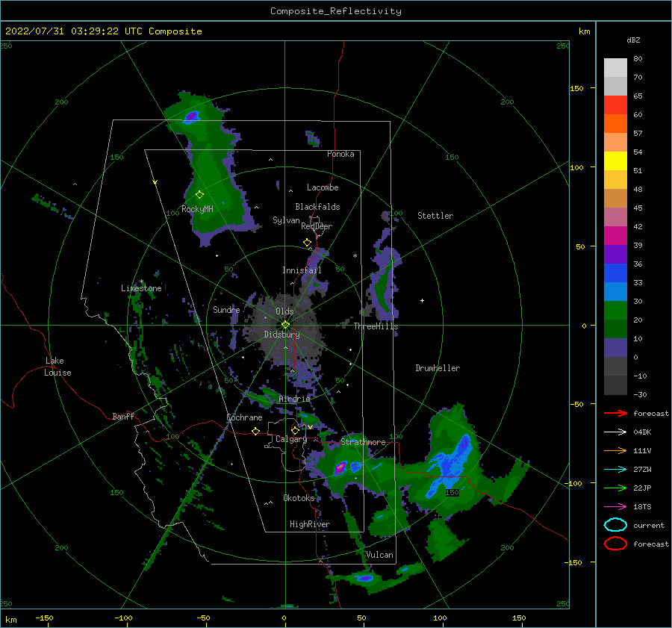This screenshot has height=628, width=672.
Task: Click the Lacombe city label
Action: point(323,187)
